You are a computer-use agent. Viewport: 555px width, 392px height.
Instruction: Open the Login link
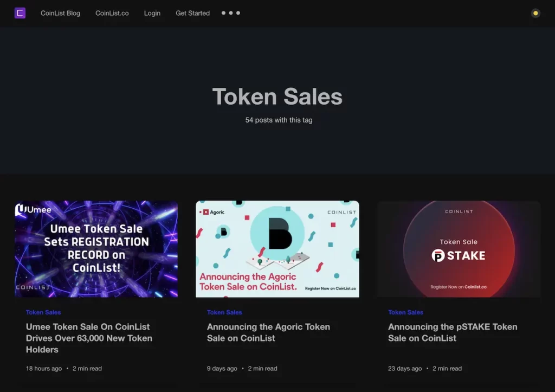[x=152, y=13]
